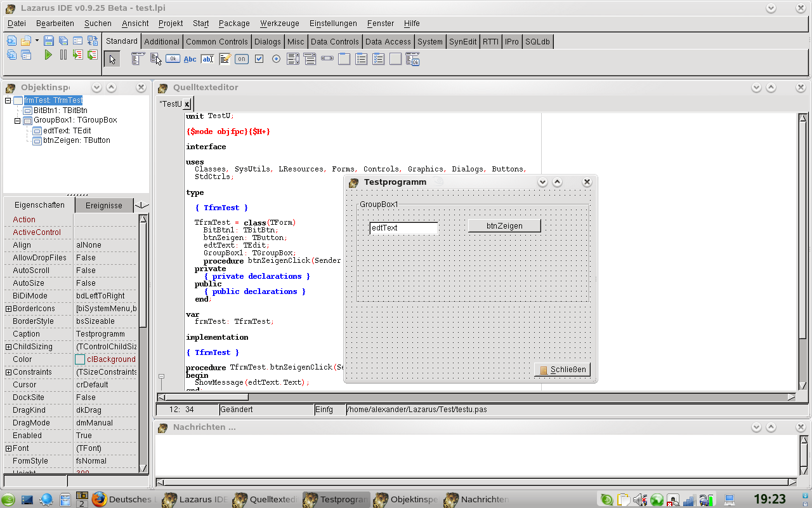Click the Schließen button on form

[562, 370]
